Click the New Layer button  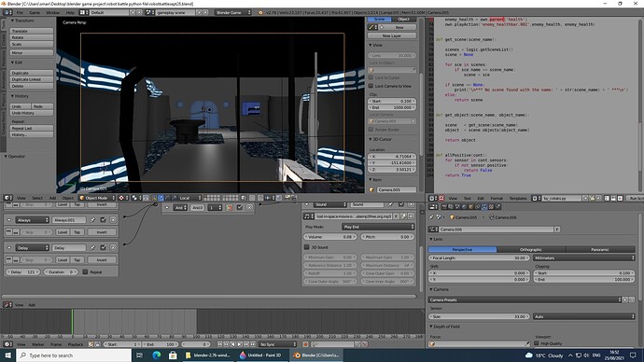[x=391, y=35]
